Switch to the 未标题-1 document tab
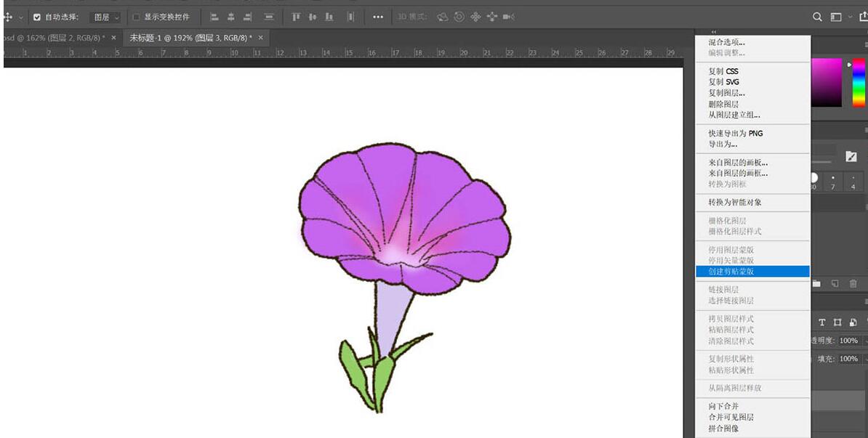The height and width of the screenshot is (438, 868). click(x=189, y=37)
